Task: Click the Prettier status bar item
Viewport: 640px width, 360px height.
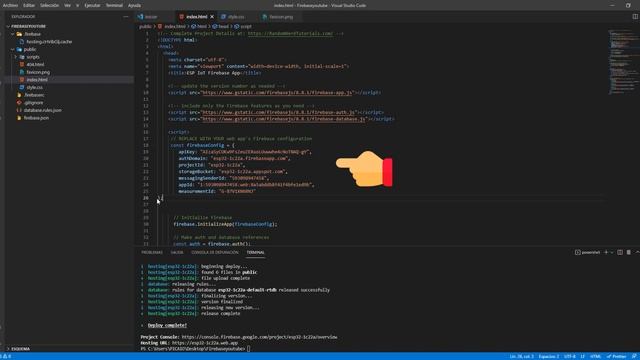Action: click(x=617, y=356)
